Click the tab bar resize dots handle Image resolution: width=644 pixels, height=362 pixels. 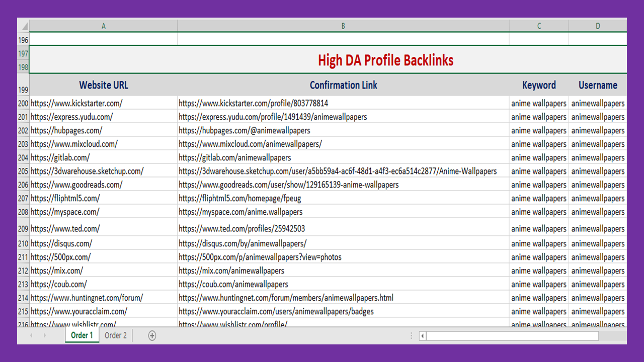click(411, 336)
